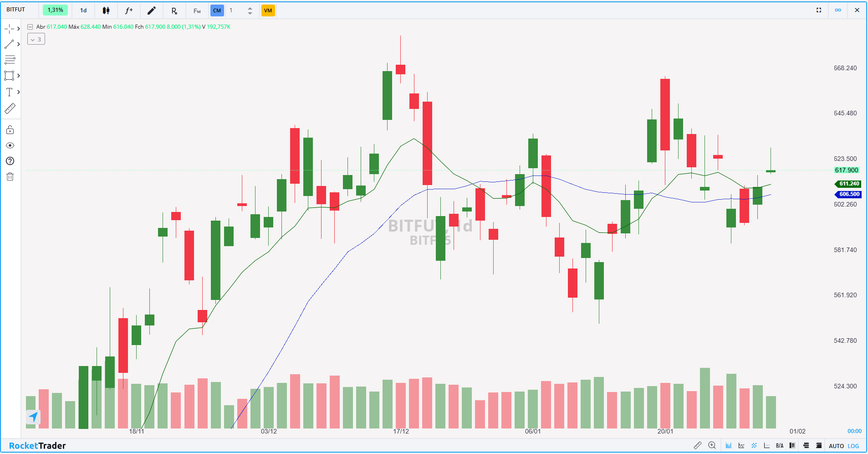868x454 pixels.
Task: Click the fullscreen icon at top right
Action: [x=819, y=10]
